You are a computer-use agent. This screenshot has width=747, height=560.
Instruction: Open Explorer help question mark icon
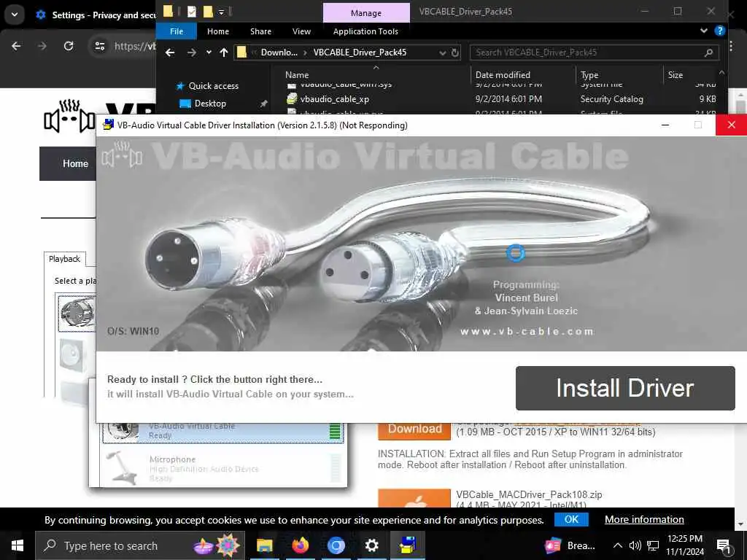coord(720,31)
